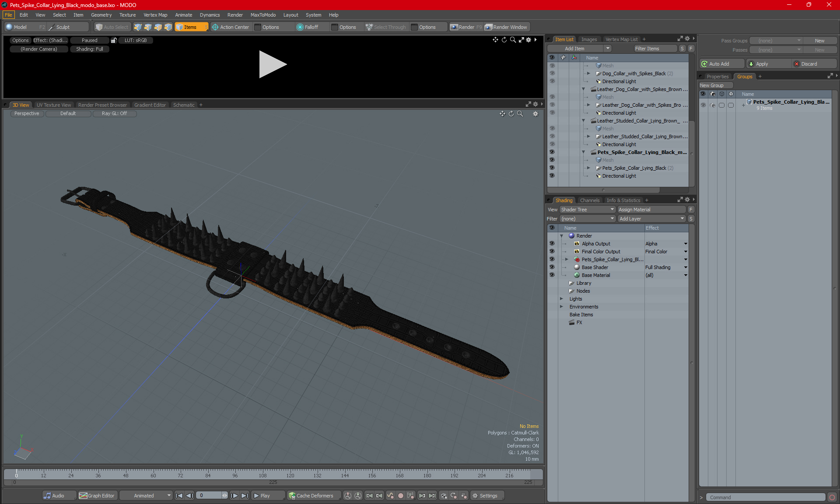Toggle visibility of Pets_Spike_Collar_Lying_Black mesh group
Viewport: 840px width, 504px height.
click(x=552, y=168)
